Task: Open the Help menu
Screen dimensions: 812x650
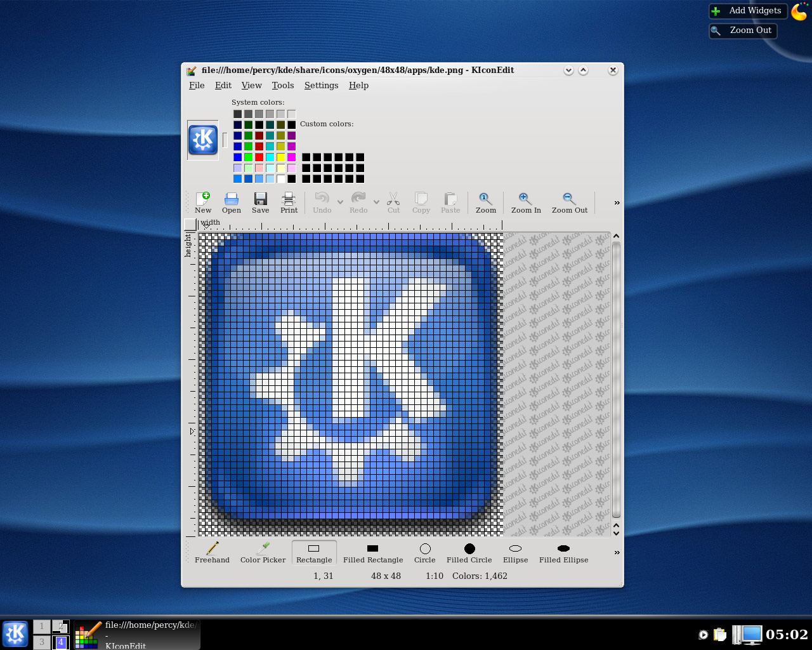Action: pos(358,85)
